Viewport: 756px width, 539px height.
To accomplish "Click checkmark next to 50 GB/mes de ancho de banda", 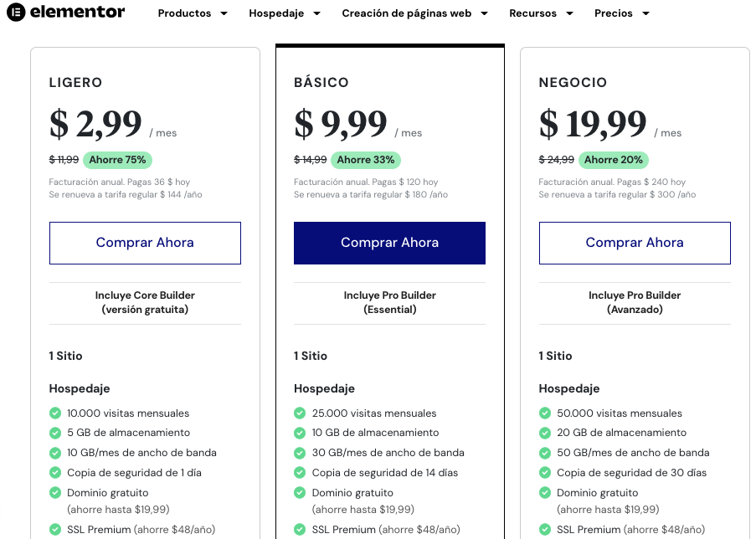I will (545, 453).
